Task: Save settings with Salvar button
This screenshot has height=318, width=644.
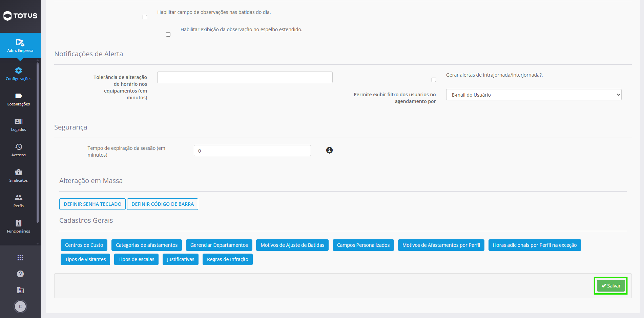Action: [x=610, y=286]
